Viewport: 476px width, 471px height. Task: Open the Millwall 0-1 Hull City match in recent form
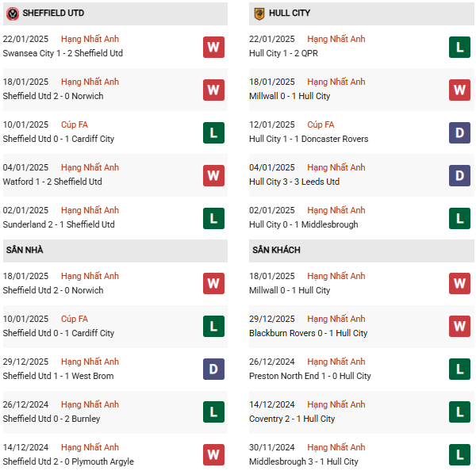(290, 96)
